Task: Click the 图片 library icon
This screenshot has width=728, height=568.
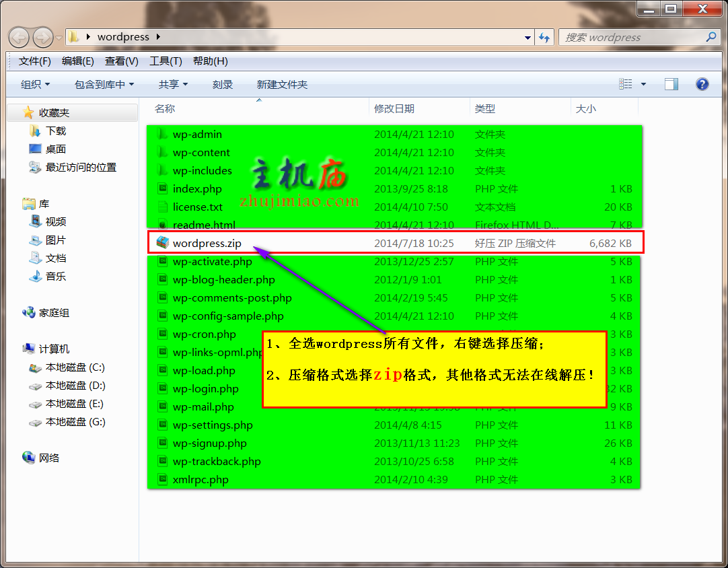Action: [35, 240]
